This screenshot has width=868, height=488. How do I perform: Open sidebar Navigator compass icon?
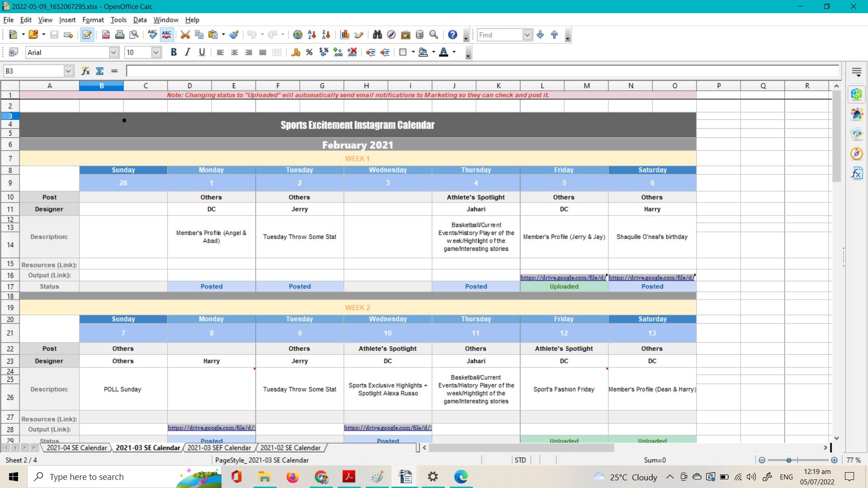pos(856,154)
